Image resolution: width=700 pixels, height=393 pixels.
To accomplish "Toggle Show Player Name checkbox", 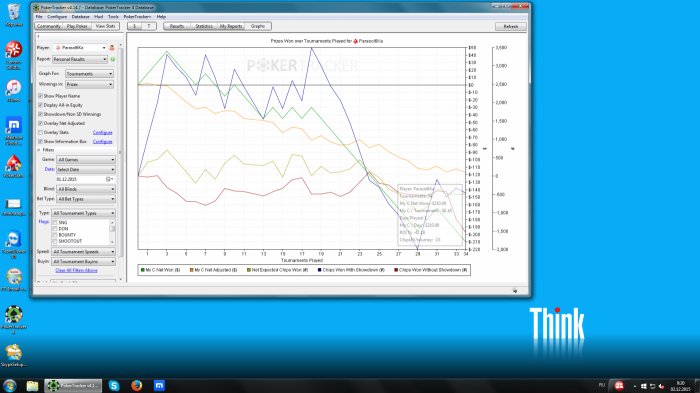I will [x=41, y=96].
